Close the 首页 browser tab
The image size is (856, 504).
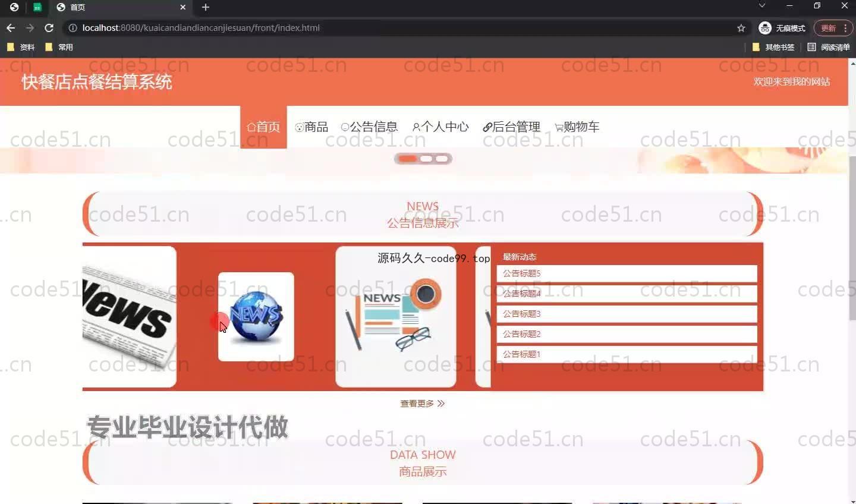[182, 7]
